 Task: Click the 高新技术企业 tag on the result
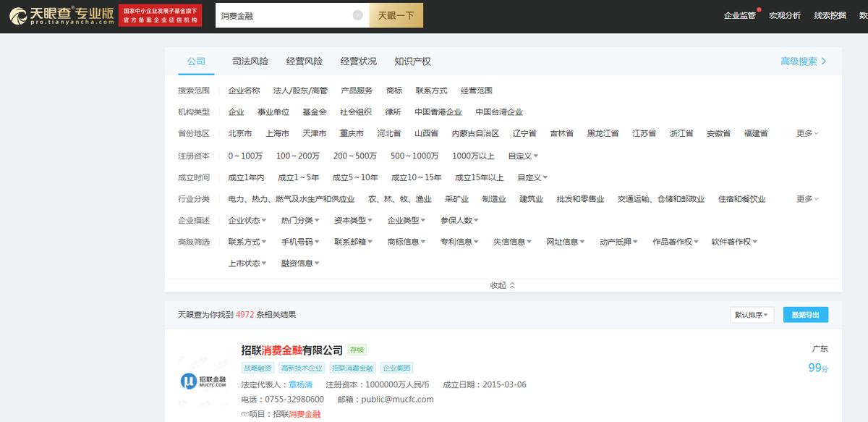click(303, 367)
